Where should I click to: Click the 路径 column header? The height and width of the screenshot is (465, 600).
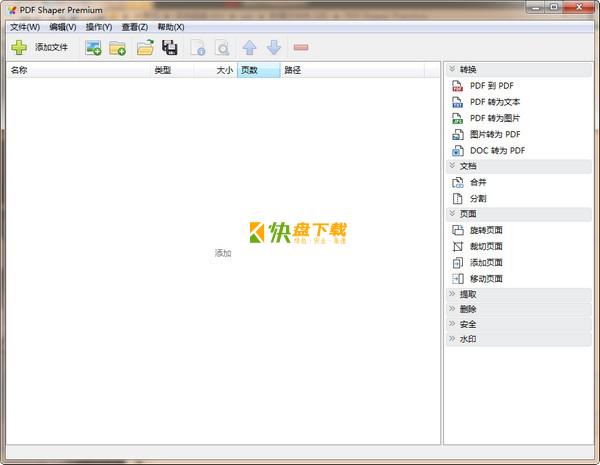point(352,70)
